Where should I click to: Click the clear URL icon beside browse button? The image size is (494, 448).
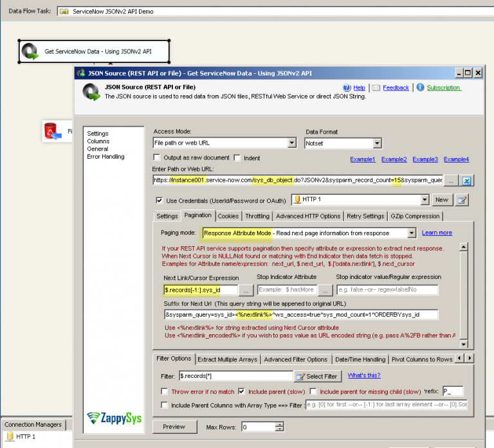coord(468,181)
